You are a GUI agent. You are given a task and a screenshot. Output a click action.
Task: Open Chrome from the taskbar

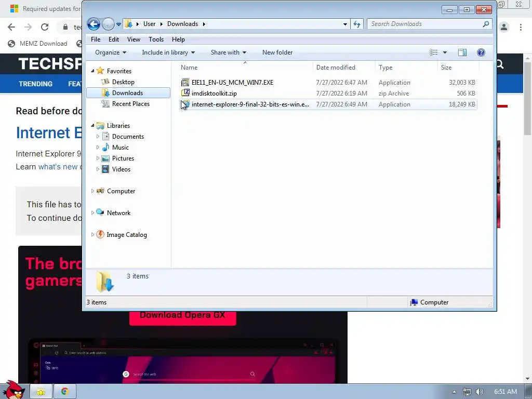coord(64,392)
